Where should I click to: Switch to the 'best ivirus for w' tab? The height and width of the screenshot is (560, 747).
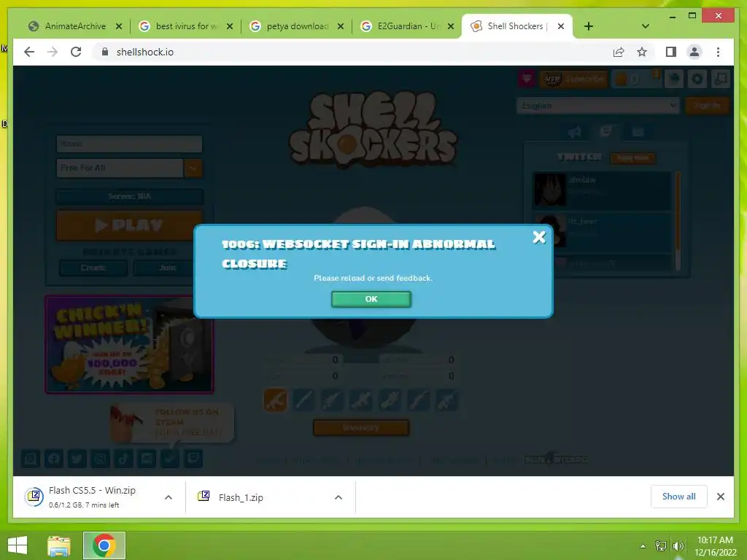pos(186,26)
